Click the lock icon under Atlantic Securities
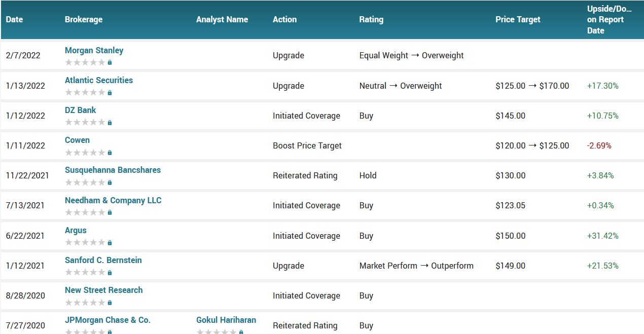644x334 pixels. [110, 92]
